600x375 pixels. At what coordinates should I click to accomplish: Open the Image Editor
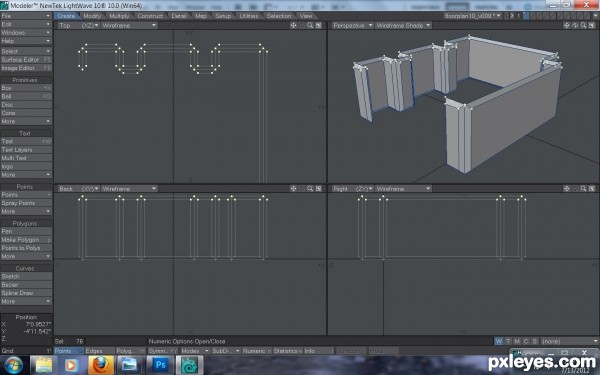tap(26, 68)
